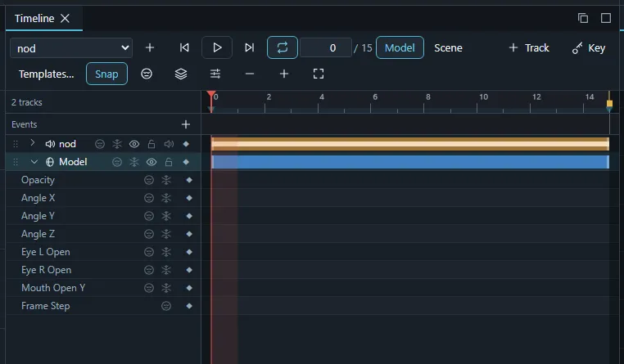Image resolution: width=624 pixels, height=364 pixels.
Task: Click the panel pop-out copy icon
Action: coord(583,18)
